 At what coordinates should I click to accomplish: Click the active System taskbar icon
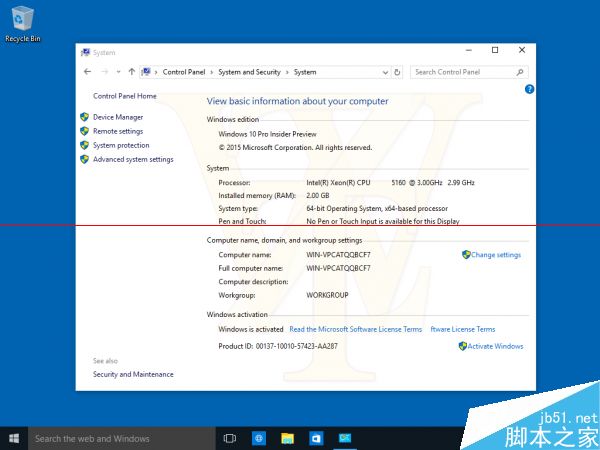(x=345, y=439)
